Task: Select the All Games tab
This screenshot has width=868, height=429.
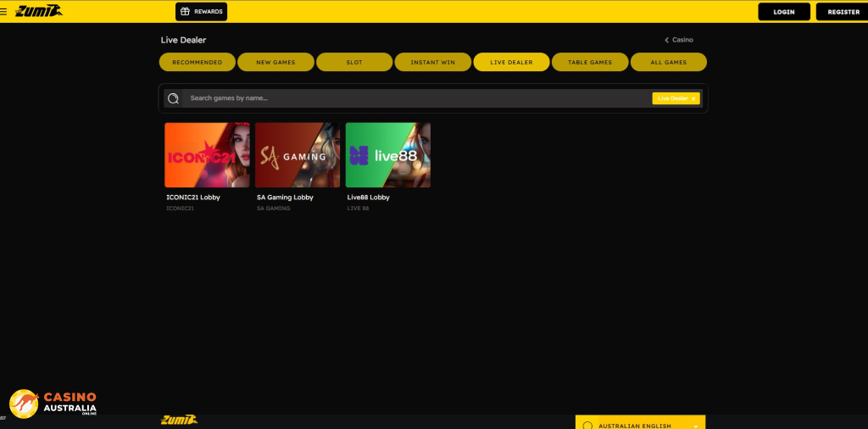Action: point(669,62)
